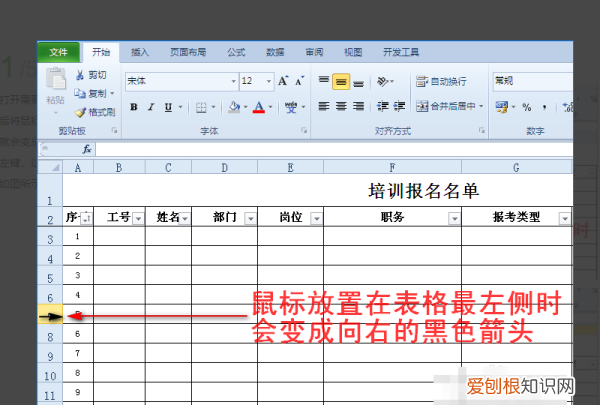
Task: Apply percent style format
Action: [x=527, y=107]
